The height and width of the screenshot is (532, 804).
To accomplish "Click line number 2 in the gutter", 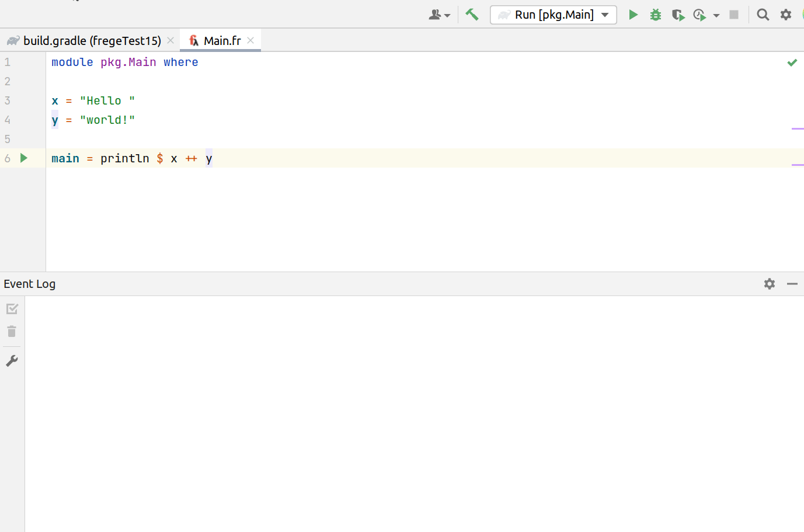I will coord(8,81).
